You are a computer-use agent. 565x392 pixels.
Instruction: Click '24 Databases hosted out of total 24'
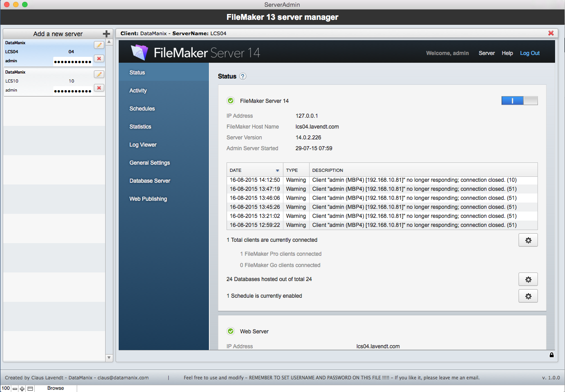[x=269, y=279]
